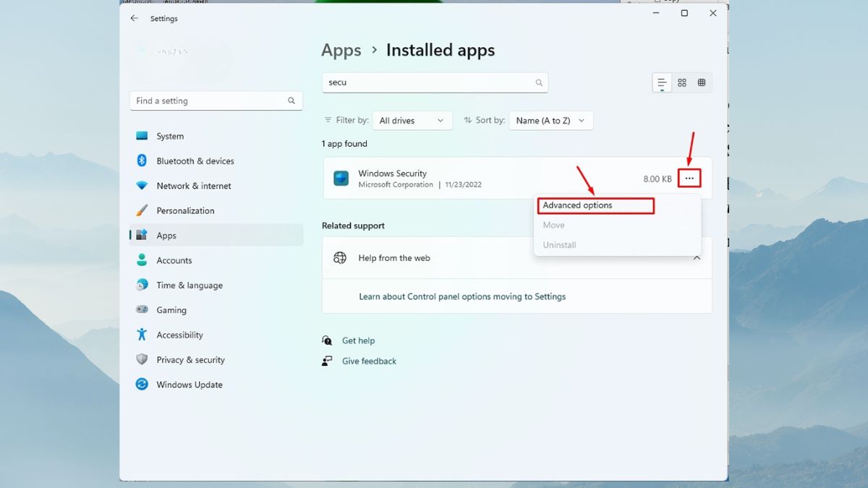The image size is (868, 488).
Task: Open the Sort by Name dropdown
Action: click(x=551, y=121)
